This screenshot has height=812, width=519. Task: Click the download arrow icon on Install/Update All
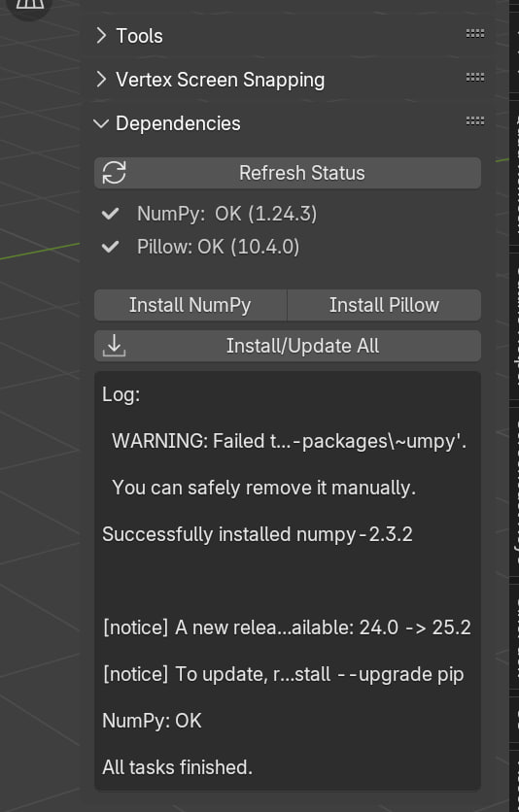point(114,346)
